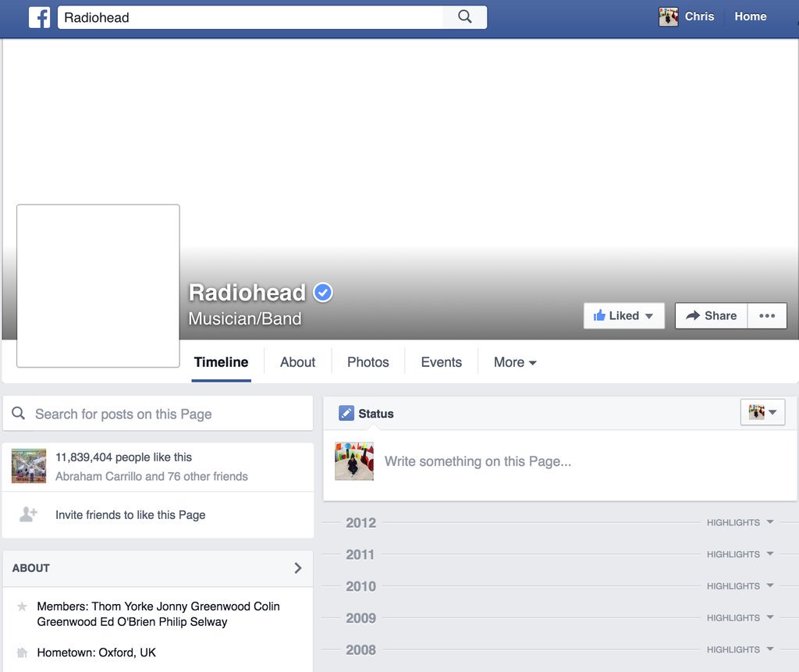Click Invite friends to like this Page
799x672 pixels.
(130, 515)
